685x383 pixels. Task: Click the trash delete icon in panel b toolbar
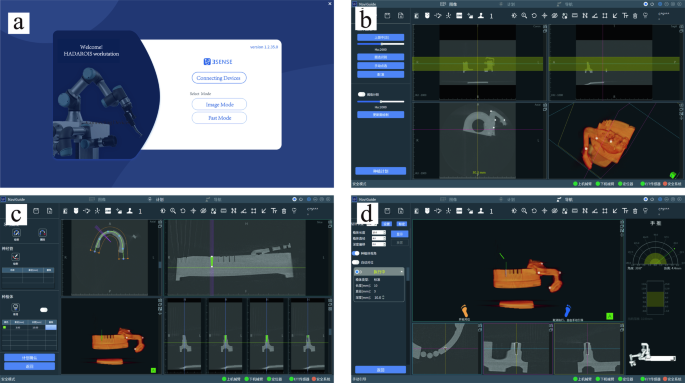pyautogui.click(x=635, y=16)
